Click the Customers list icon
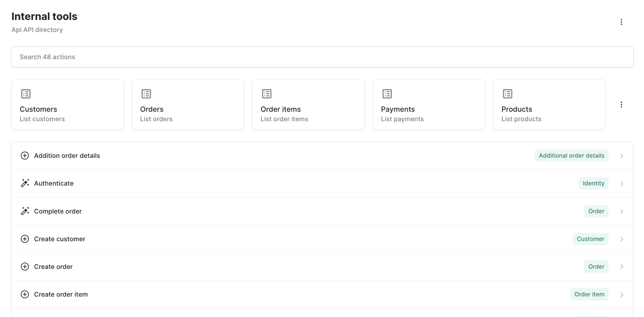Image resolution: width=644 pixels, height=317 pixels. point(26,94)
